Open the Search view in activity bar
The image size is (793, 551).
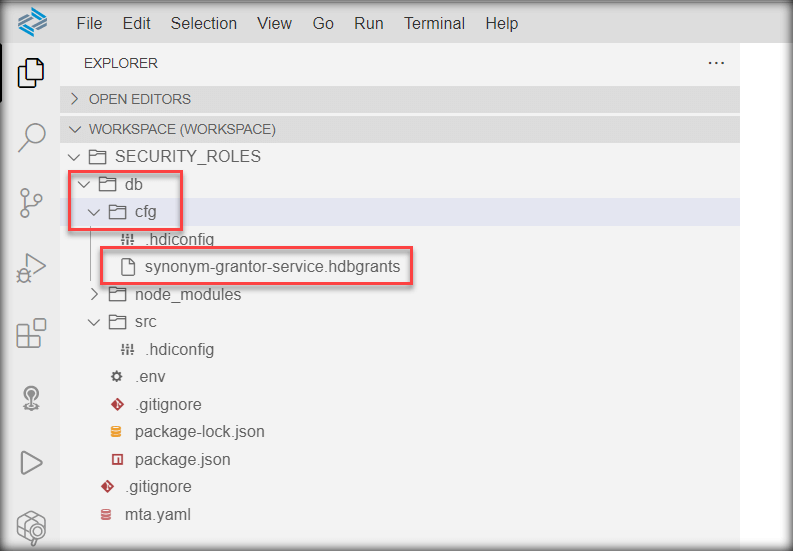tap(32, 137)
